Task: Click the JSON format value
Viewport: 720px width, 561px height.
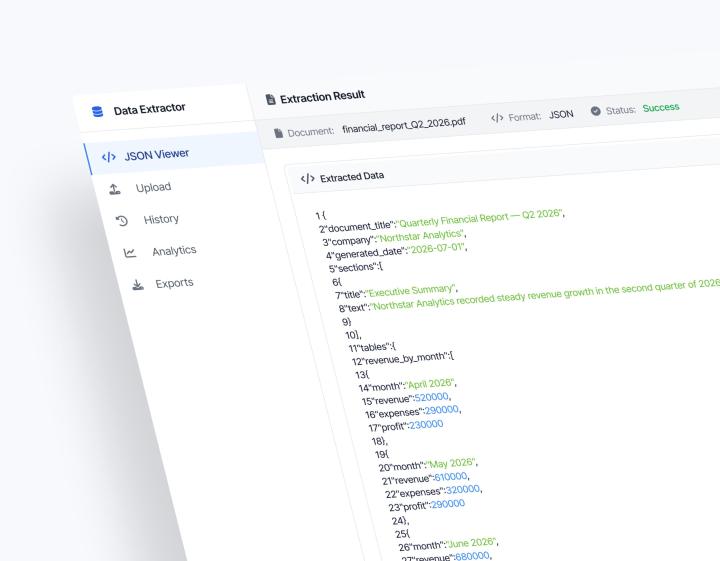Action: [561, 114]
